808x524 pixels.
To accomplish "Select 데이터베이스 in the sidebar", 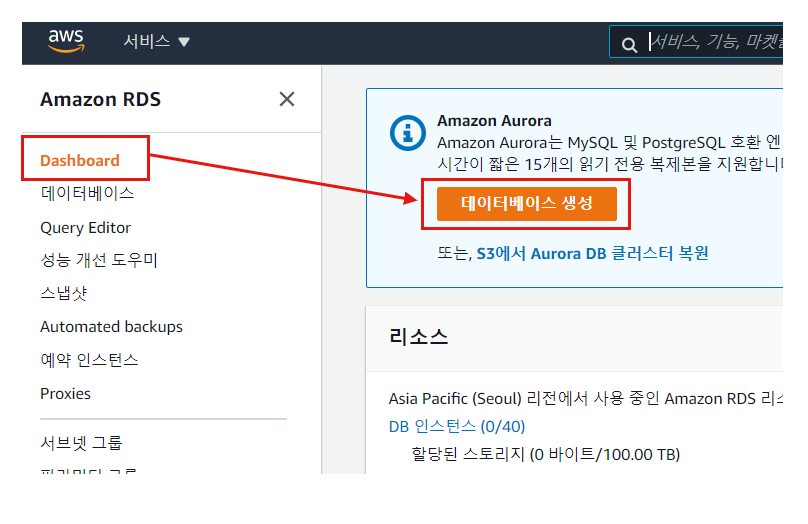I will (x=87, y=193).
